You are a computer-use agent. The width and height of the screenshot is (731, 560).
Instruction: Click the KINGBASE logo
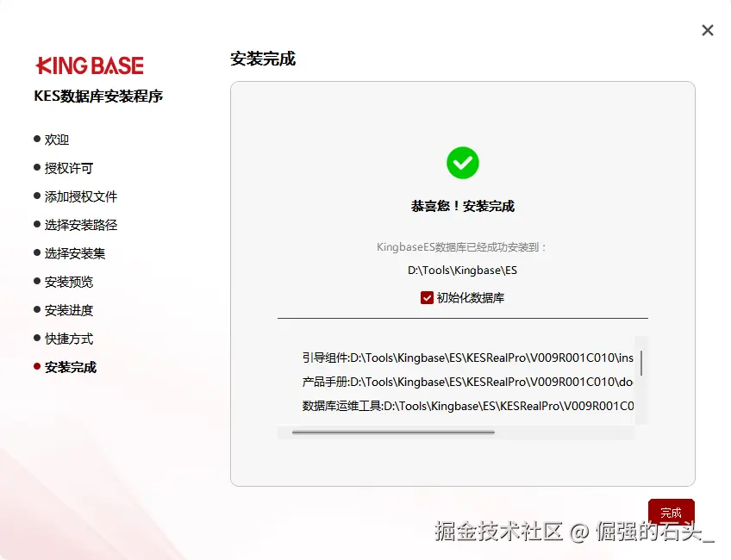point(90,65)
